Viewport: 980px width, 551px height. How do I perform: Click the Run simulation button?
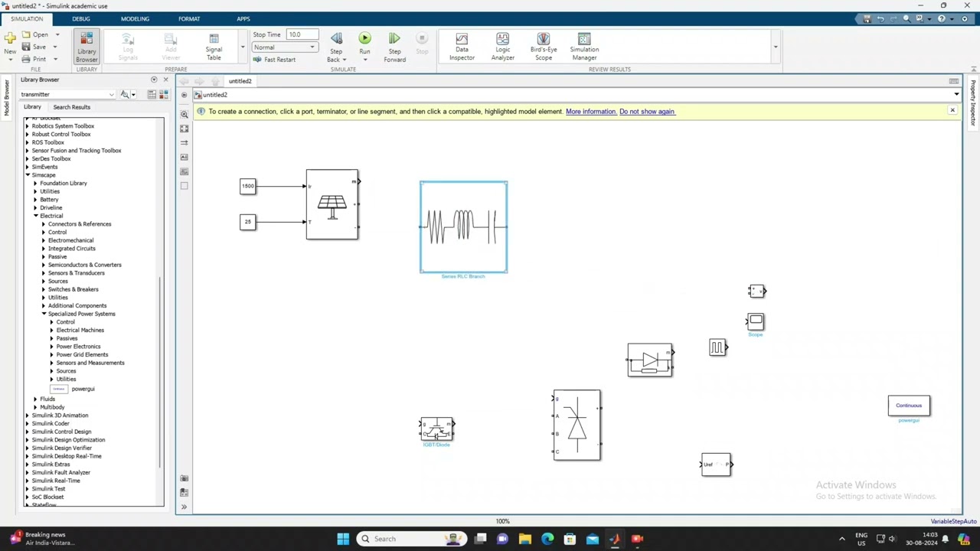click(x=364, y=39)
